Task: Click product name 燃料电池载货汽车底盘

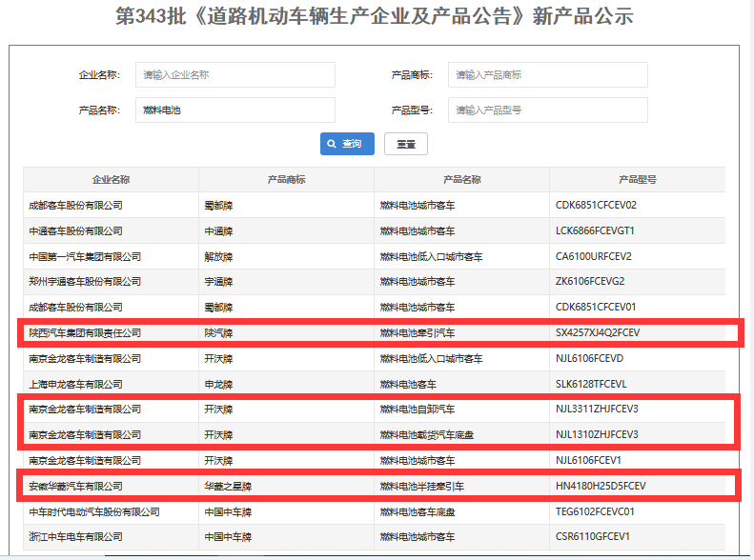Action: pos(426,434)
